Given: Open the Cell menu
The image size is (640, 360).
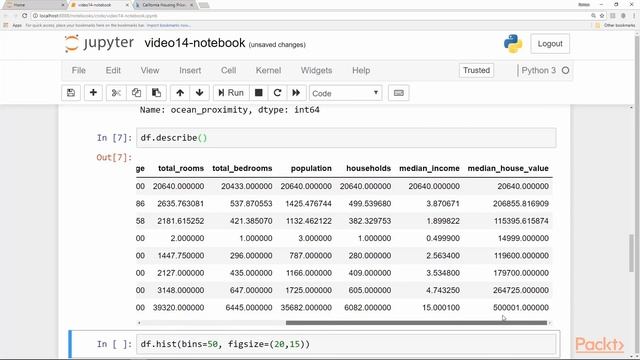Looking at the screenshot, I should (229, 70).
